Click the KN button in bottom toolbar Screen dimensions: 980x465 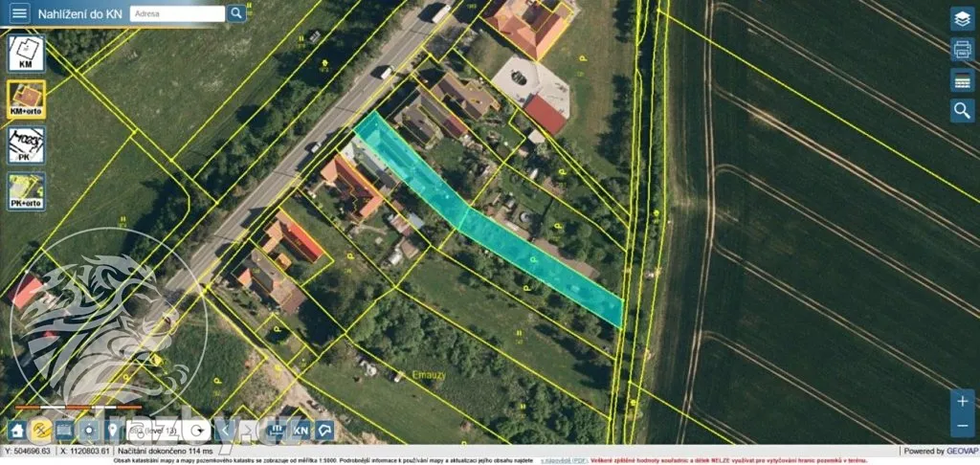pyautogui.click(x=301, y=430)
